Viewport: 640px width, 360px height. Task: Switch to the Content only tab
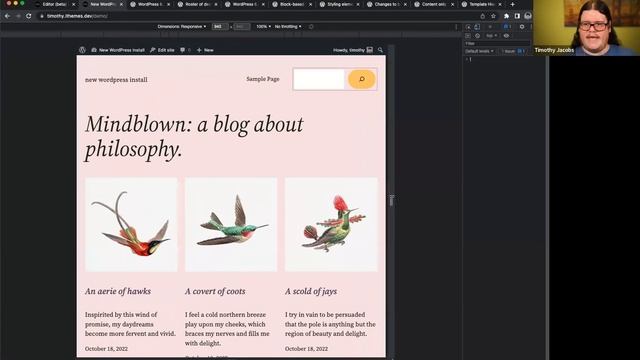(x=435, y=4)
